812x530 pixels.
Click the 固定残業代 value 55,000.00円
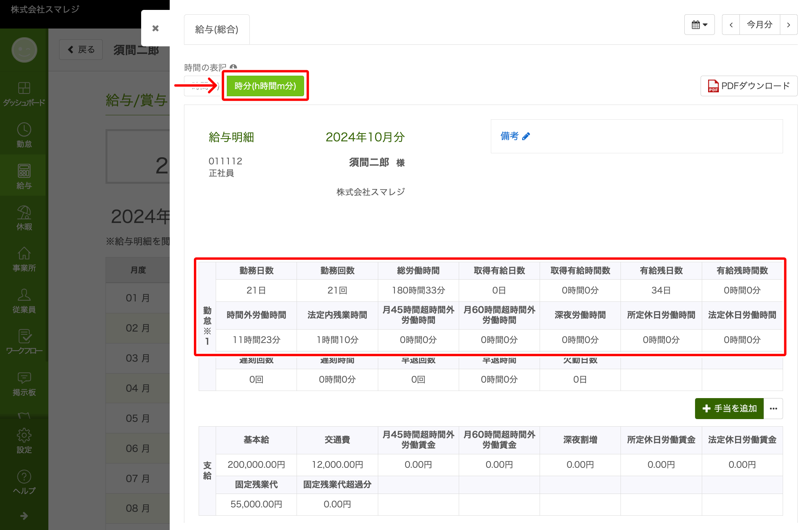tap(257, 504)
